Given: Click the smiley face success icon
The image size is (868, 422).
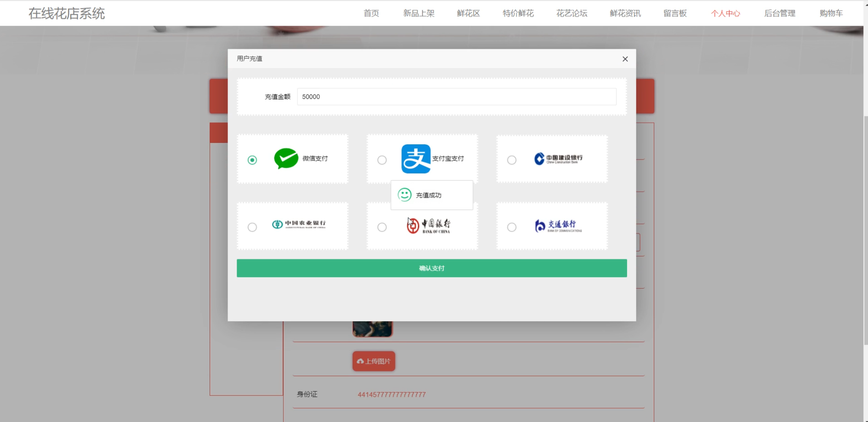Looking at the screenshot, I should click(x=405, y=195).
